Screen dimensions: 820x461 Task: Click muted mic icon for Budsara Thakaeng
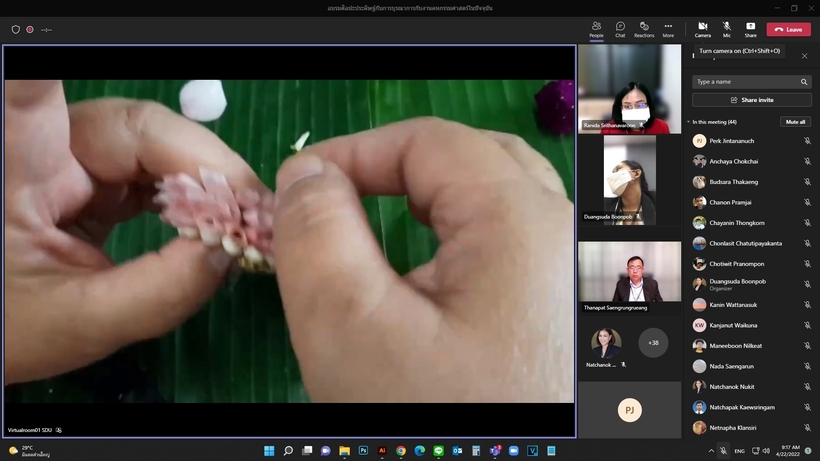pyautogui.click(x=807, y=182)
